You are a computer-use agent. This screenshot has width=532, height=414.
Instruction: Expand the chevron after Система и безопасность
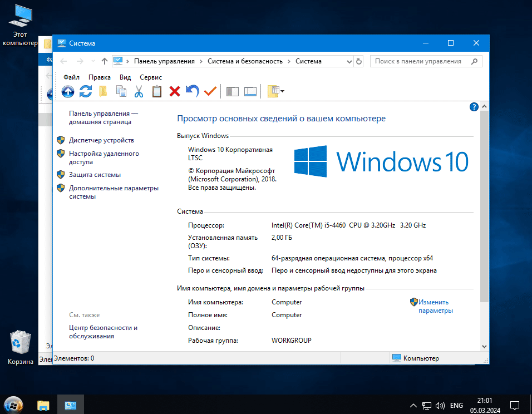289,61
